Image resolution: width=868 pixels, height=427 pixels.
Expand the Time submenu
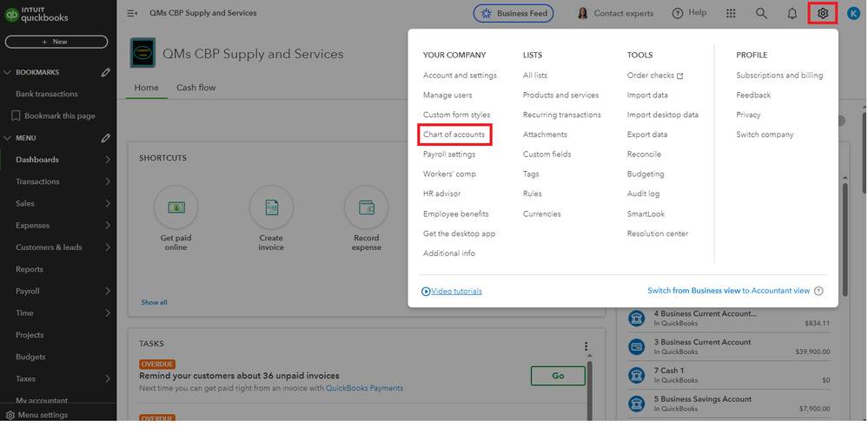108,313
